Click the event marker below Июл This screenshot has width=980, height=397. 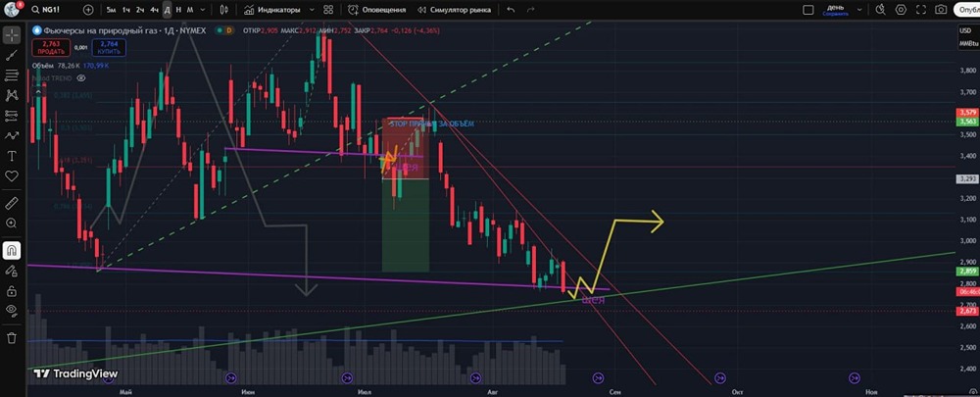(348, 377)
